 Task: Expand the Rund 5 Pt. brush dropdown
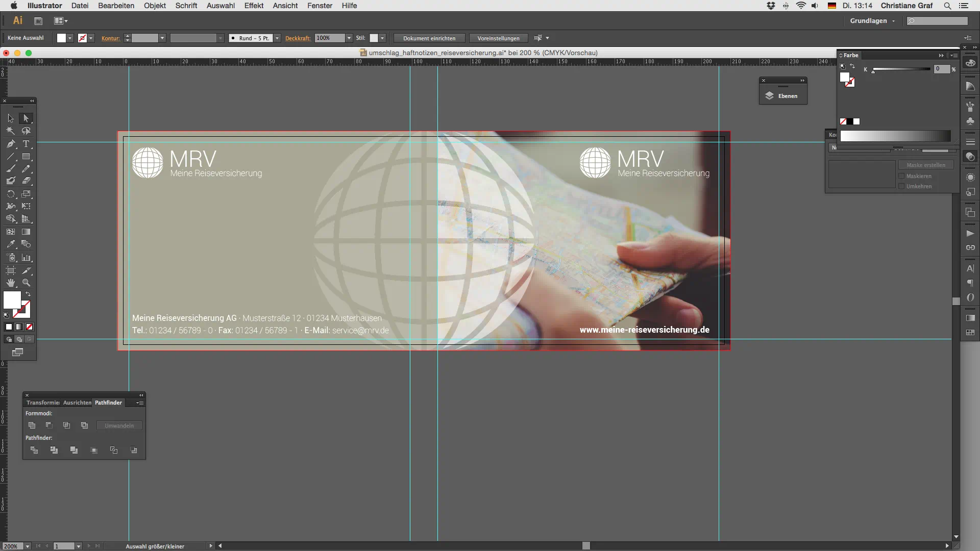pyautogui.click(x=277, y=38)
